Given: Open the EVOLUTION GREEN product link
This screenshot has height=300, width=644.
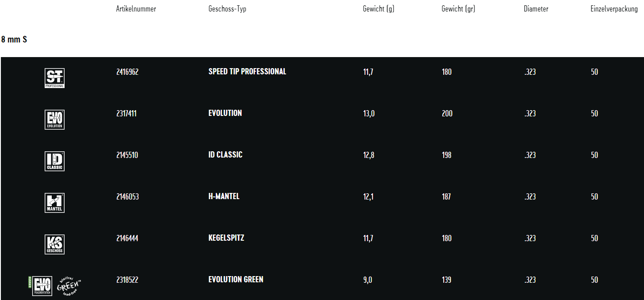Looking at the screenshot, I should pyautogui.click(x=236, y=280).
